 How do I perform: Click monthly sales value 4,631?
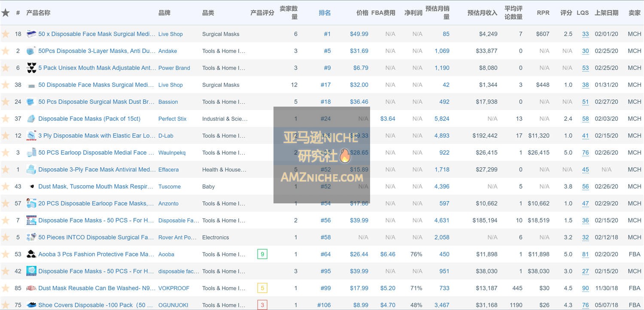click(x=442, y=220)
